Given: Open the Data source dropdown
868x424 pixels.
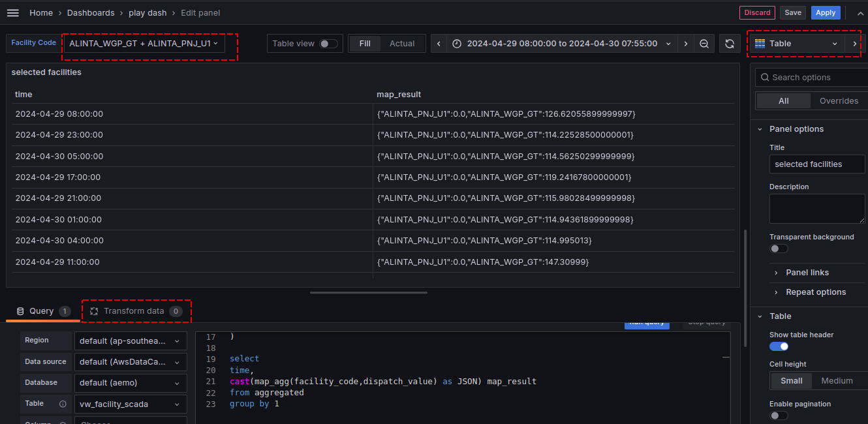Looking at the screenshot, I should coord(131,361).
